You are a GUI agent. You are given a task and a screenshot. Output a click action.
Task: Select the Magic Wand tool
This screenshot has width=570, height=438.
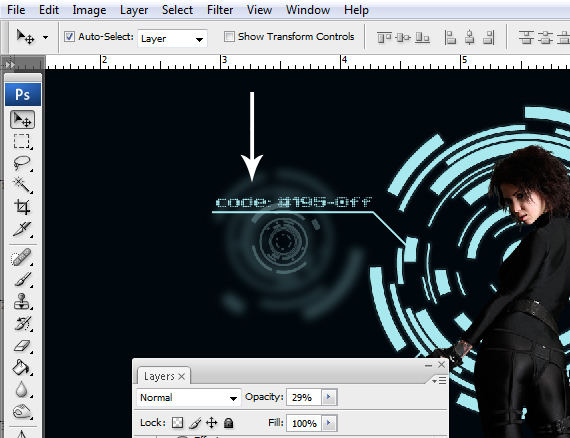22,185
